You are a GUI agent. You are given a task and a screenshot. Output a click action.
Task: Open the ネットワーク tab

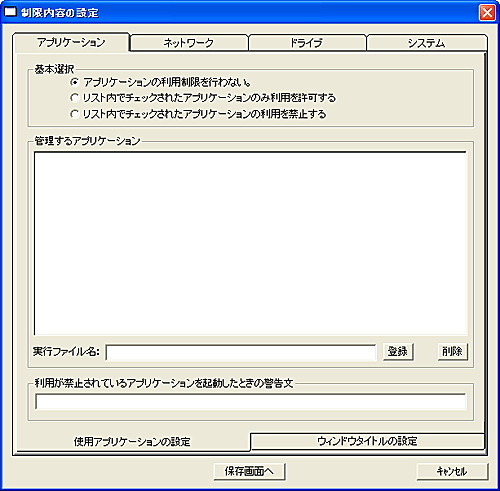(189, 43)
